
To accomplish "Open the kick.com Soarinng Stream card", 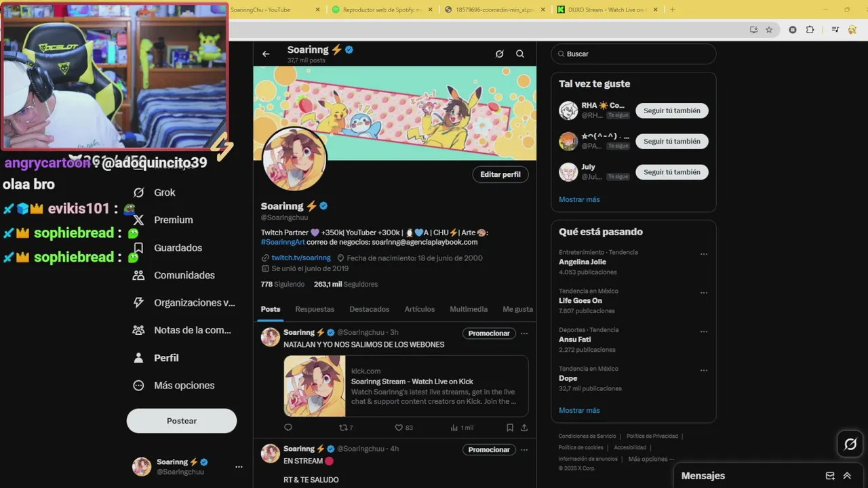I will tap(406, 386).
